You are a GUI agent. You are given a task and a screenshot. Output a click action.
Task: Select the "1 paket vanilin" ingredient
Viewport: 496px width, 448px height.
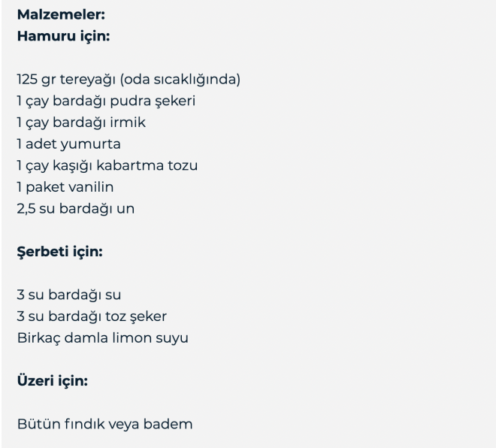tap(68, 187)
